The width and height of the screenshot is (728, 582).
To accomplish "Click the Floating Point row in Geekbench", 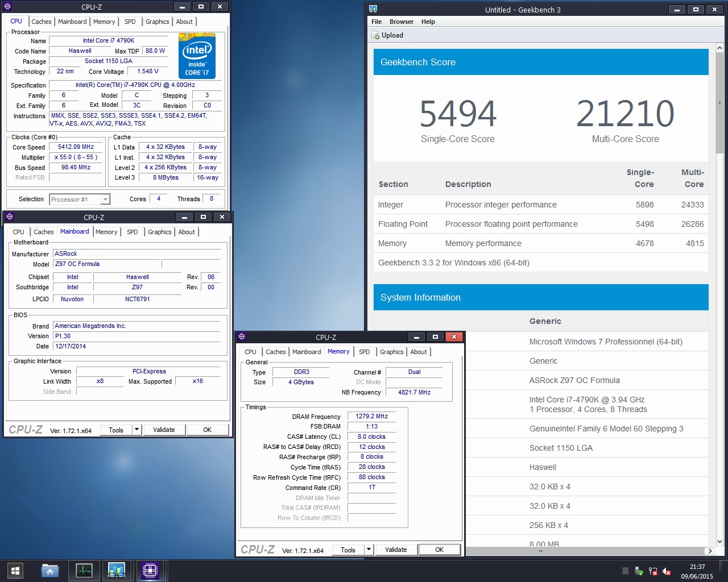I will pyautogui.click(x=541, y=224).
